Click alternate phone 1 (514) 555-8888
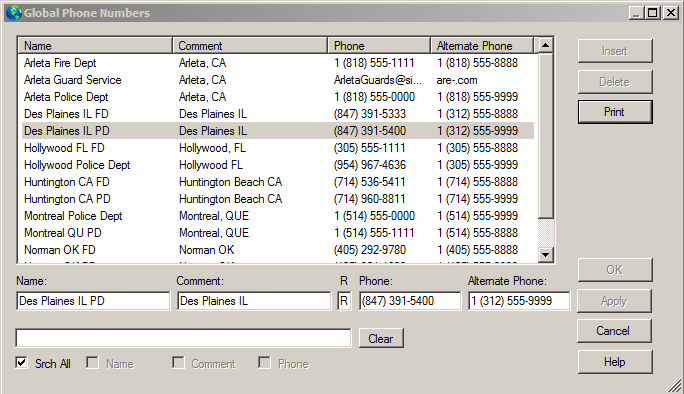The width and height of the screenshot is (684, 394). tap(478, 233)
